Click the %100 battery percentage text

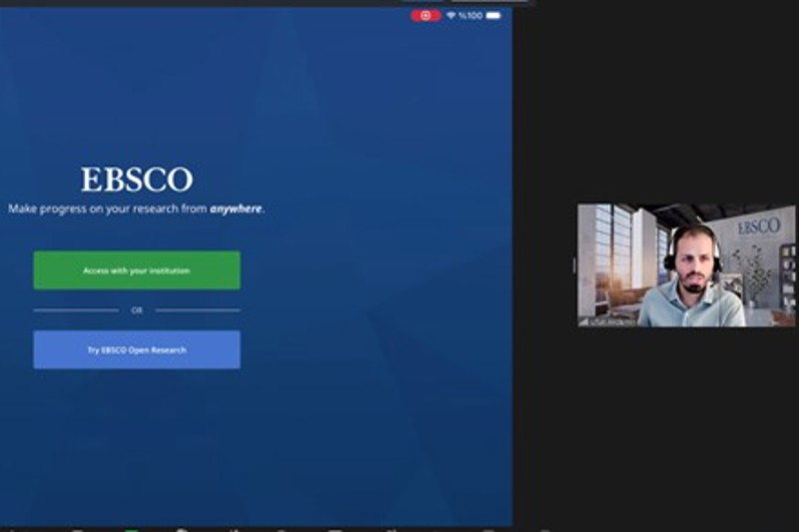click(470, 16)
